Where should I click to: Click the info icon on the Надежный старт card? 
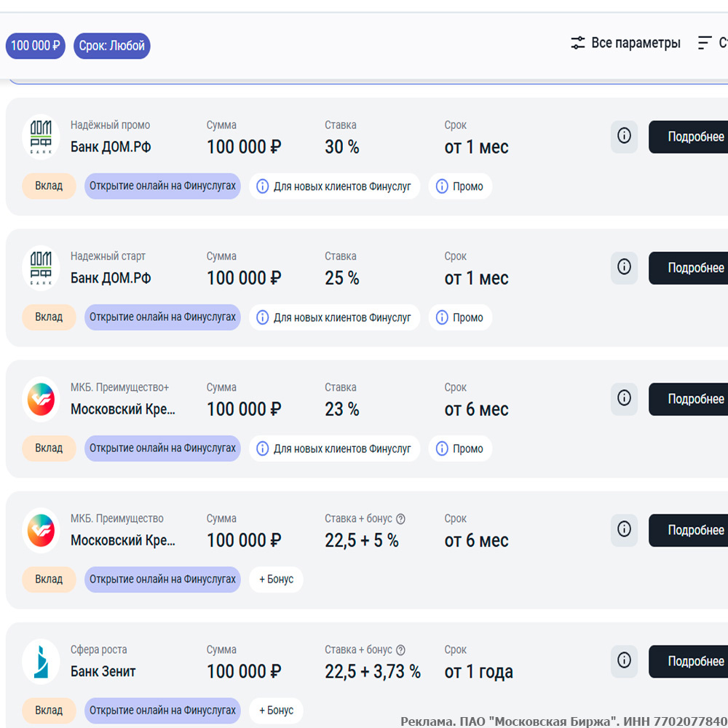(624, 267)
